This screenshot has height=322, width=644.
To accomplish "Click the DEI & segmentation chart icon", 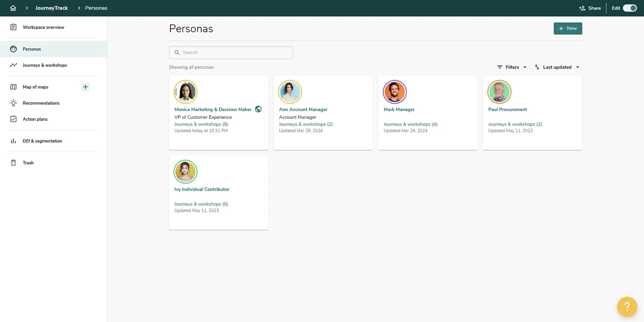I will tap(13, 141).
